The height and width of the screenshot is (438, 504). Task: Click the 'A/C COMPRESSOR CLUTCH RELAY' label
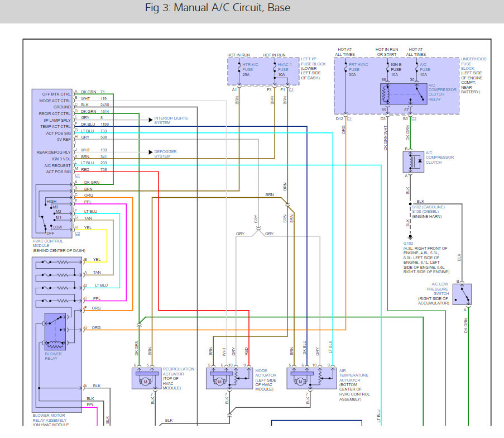pos(442,92)
